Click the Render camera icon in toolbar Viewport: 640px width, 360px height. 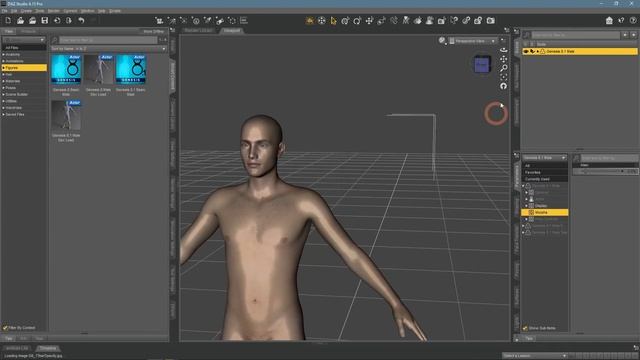491,20
